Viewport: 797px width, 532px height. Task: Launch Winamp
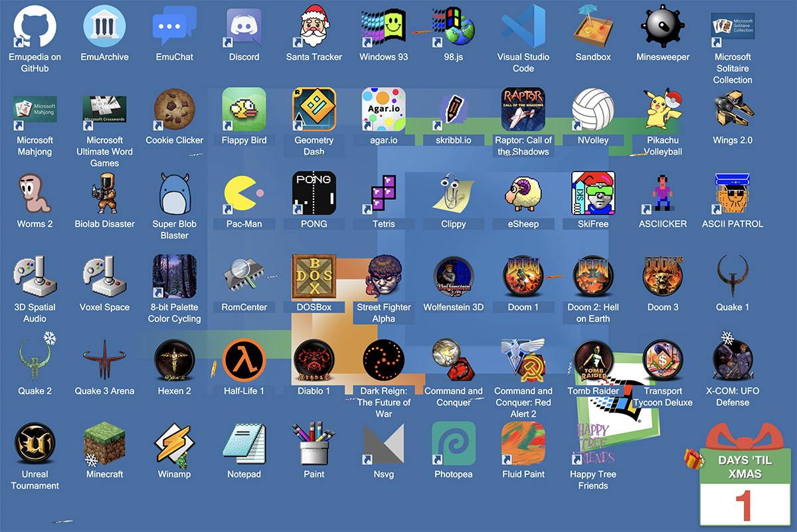(x=174, y=444)
